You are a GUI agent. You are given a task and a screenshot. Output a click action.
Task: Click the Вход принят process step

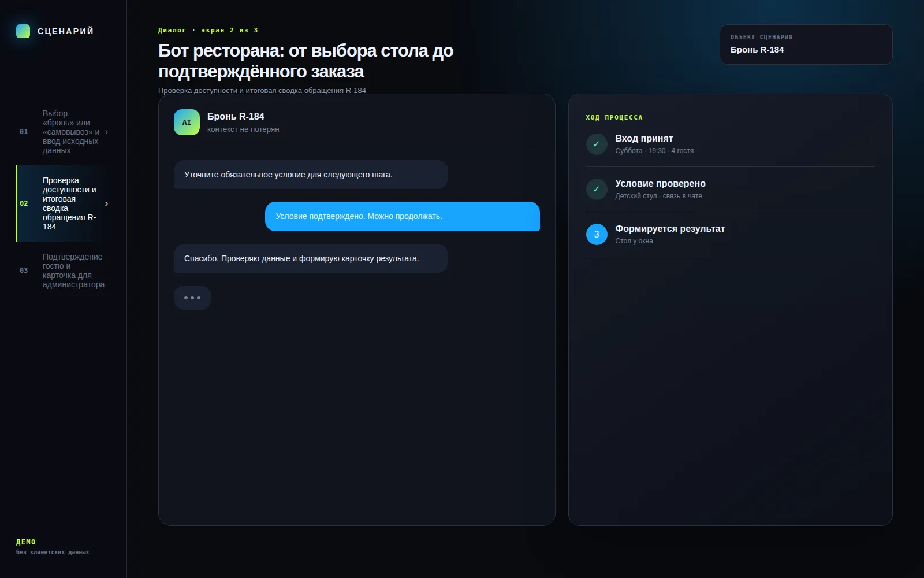point(730,144)
